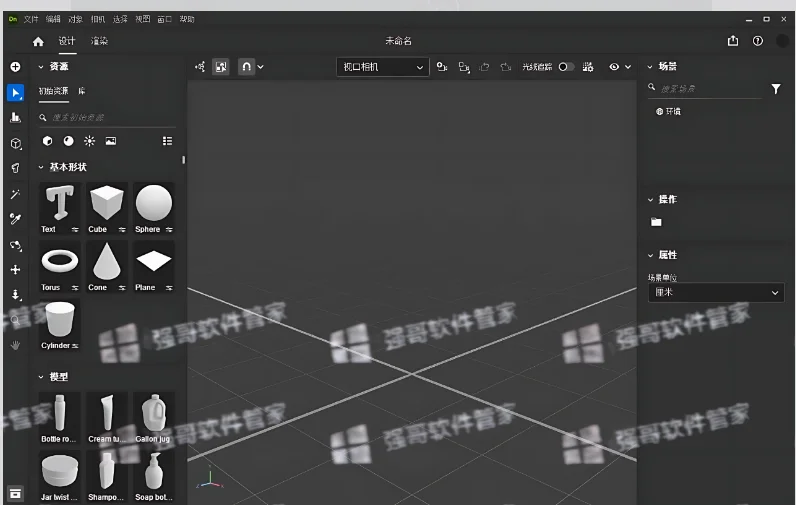Image resolution: width=796 pixels, height=505 pixels.
Task: Filter assets by lights sun icon
Action: tap(89, 141)
